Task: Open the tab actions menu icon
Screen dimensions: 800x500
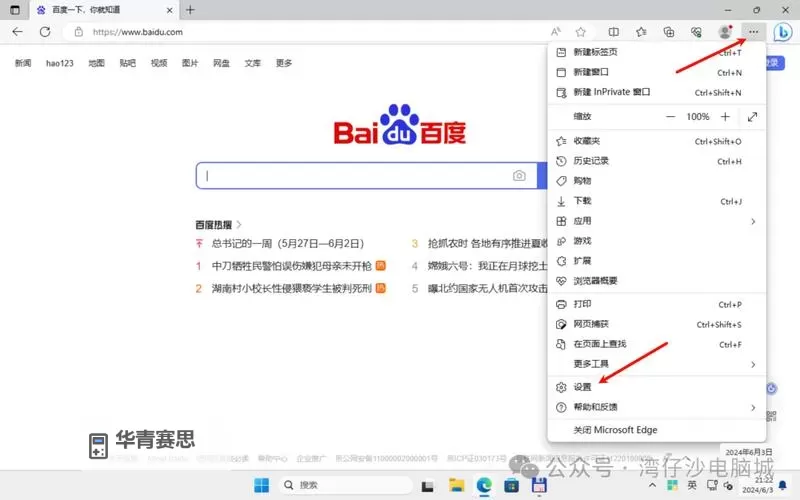Action: pos(15,10)
